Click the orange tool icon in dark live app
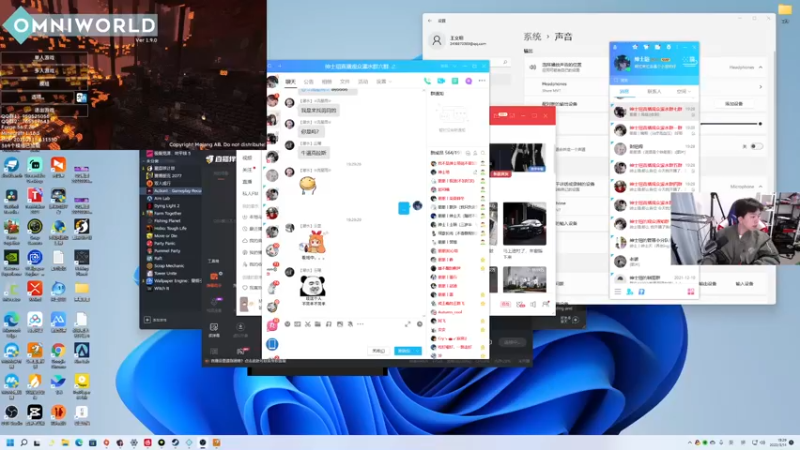This screenshot has height=450, width=800. click(214, 277)
